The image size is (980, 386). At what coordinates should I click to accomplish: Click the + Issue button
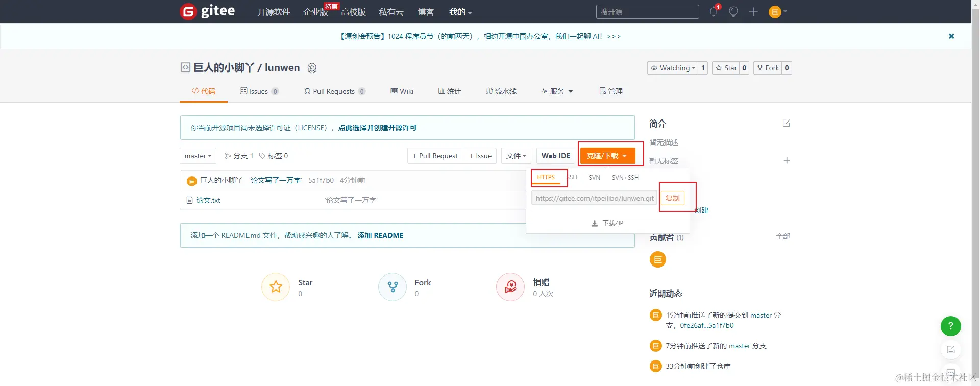480,156
